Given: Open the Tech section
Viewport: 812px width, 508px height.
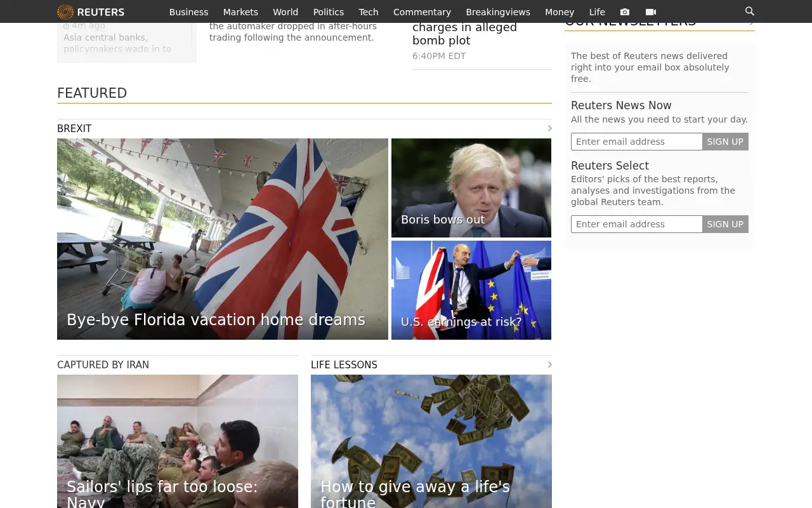Looking at the screenshot, I should click(369, 12).
